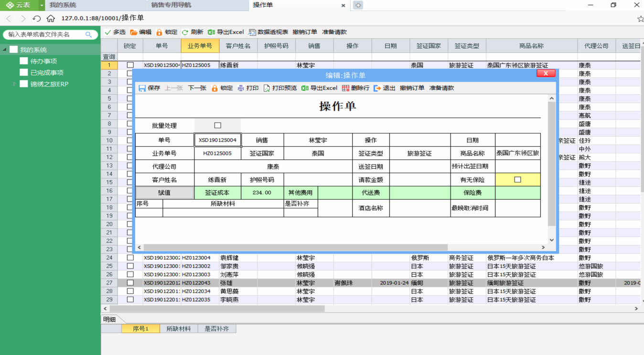Open 数据透视表 from main toolbar
Screen dimensions: 644x355
[x=268, y=32]
